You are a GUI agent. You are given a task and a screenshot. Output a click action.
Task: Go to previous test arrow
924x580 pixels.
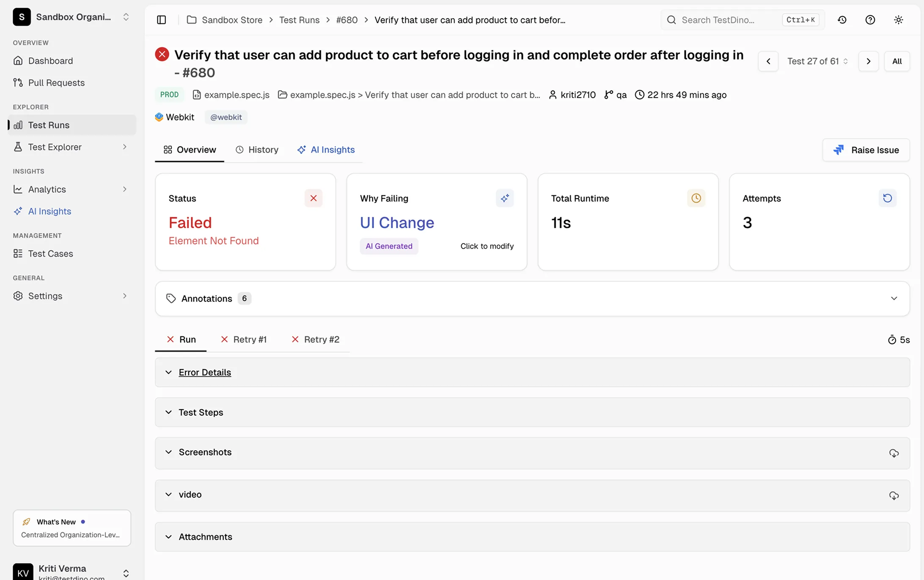(x=768, y=61)
